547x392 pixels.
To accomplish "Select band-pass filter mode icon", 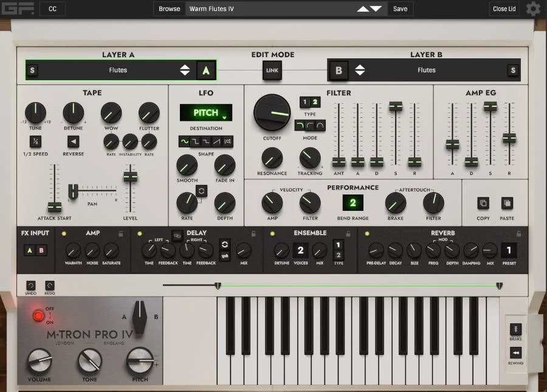I will 320,125.
